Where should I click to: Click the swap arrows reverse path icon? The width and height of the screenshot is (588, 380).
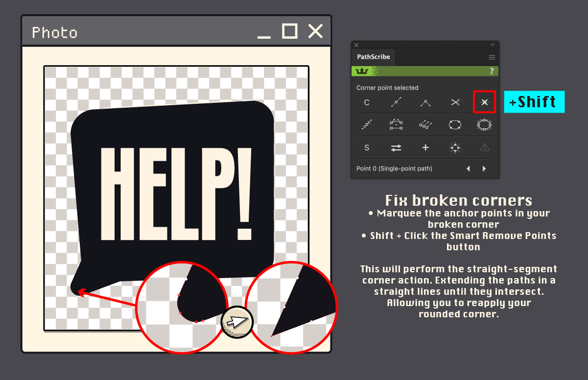point(397,147)
